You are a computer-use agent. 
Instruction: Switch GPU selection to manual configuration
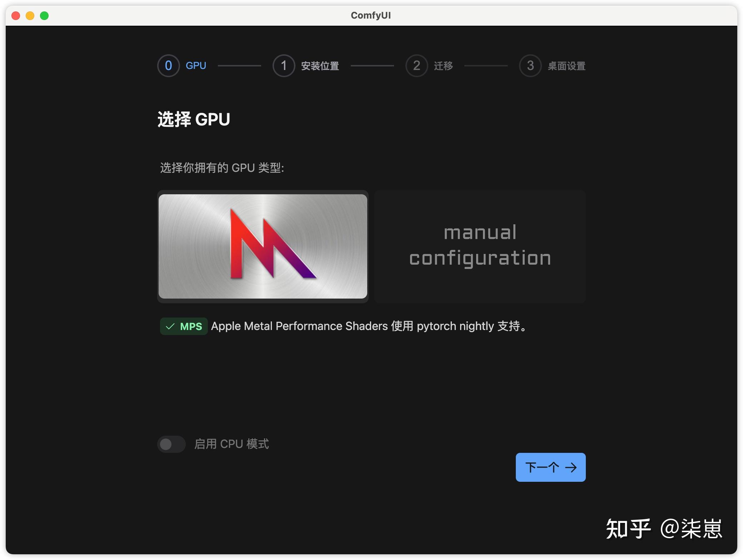480,246
